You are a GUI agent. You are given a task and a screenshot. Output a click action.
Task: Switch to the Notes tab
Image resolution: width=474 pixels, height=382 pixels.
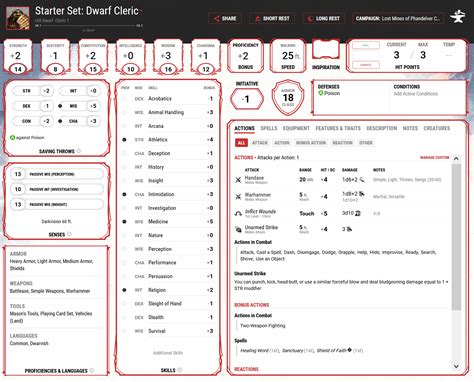tap(410, 128)
